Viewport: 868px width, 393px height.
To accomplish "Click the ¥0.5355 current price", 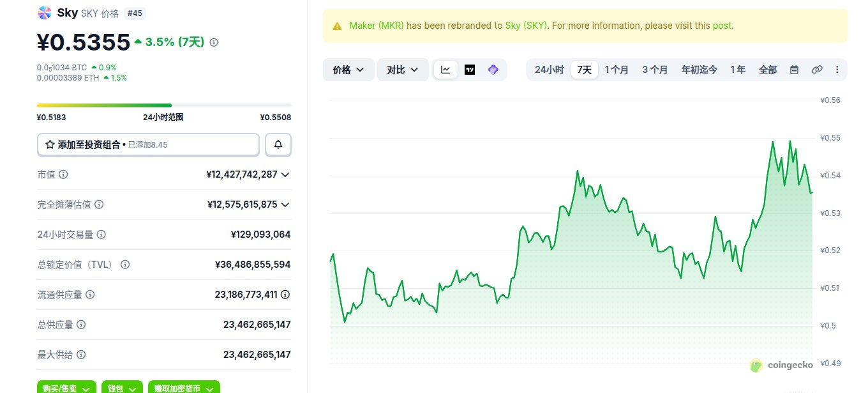I will pos(84,42).
